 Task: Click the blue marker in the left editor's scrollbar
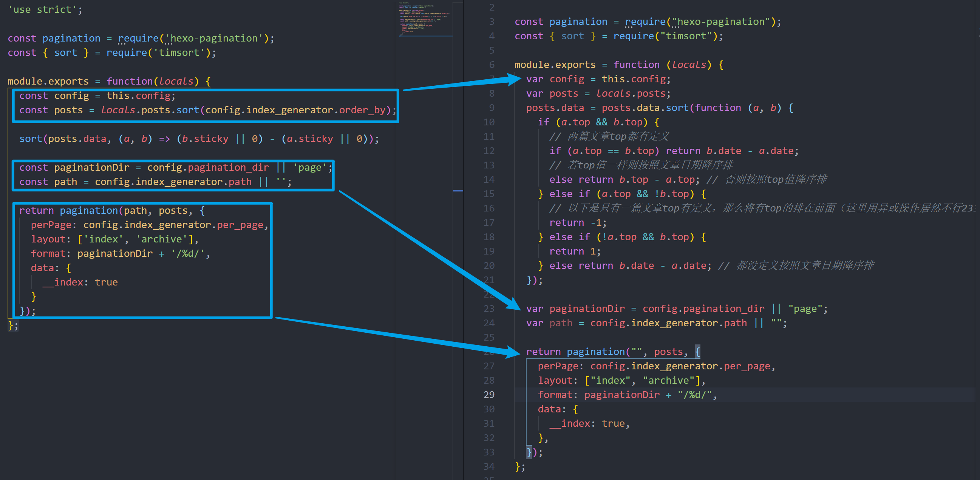tap(458, 190)
